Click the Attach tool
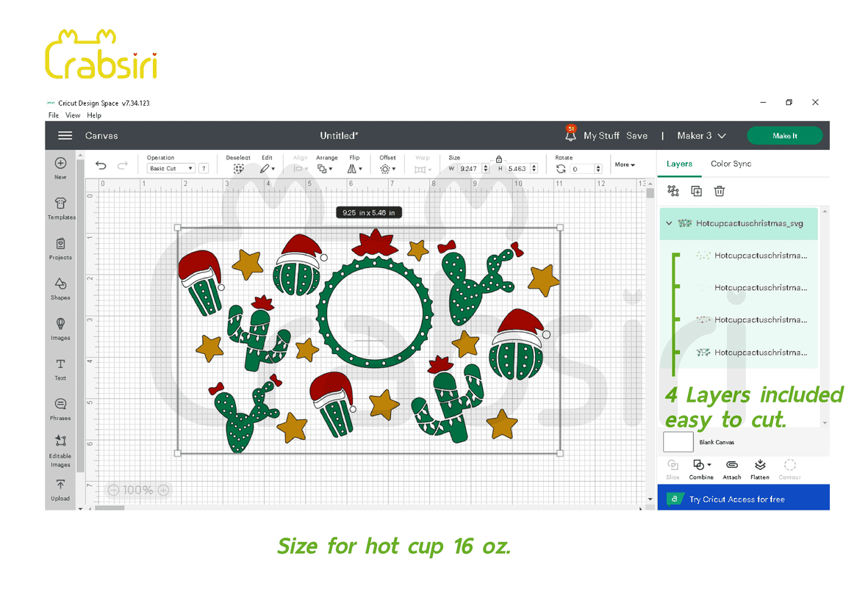Image resolution: width=868 pixels, height=600 pixels. click(731, 469)
